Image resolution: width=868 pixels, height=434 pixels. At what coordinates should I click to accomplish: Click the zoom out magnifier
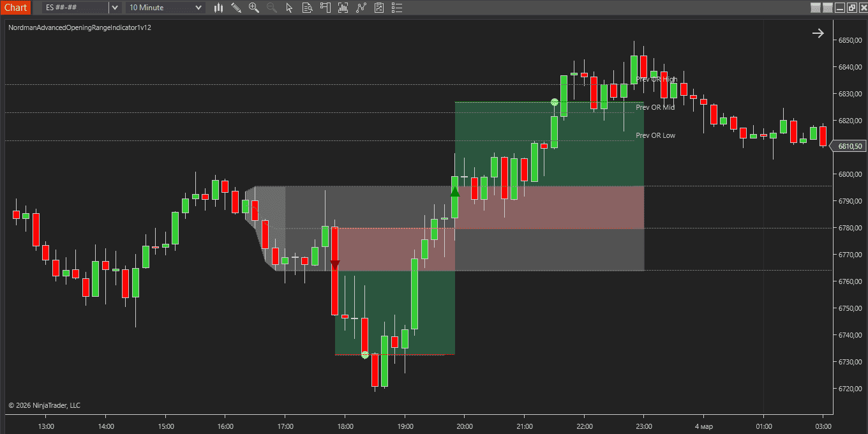pyautogui.click(x=272, y=8)
